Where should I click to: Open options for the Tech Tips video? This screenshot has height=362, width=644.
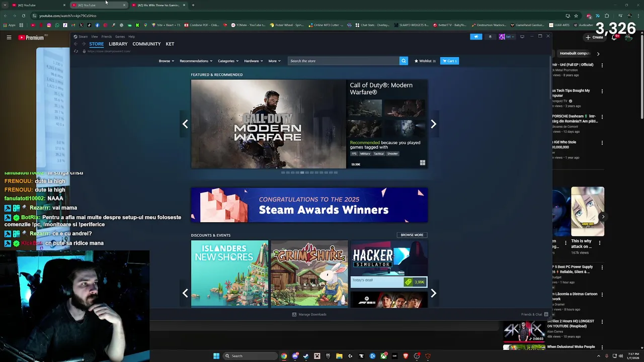pos(602,91)
